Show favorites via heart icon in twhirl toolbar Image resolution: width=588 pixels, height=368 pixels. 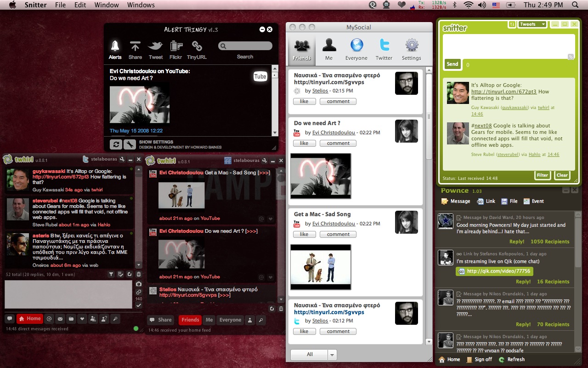point(82,318)
